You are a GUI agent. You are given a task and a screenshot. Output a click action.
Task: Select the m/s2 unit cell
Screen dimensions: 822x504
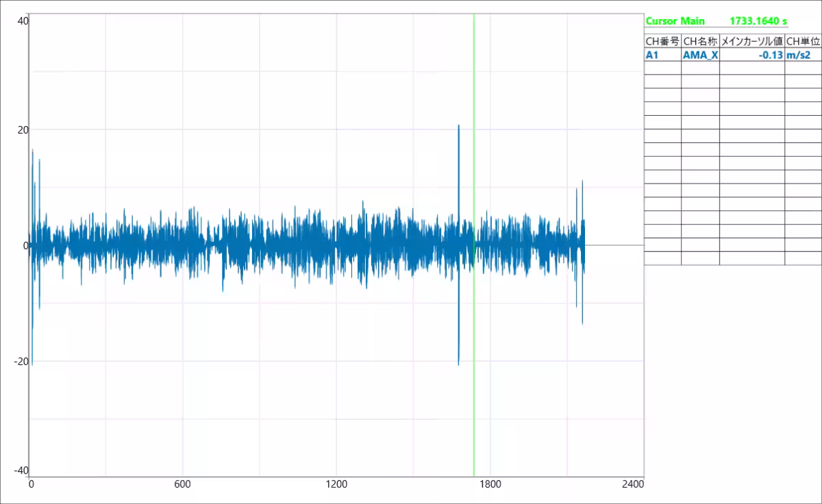(803, 55)
